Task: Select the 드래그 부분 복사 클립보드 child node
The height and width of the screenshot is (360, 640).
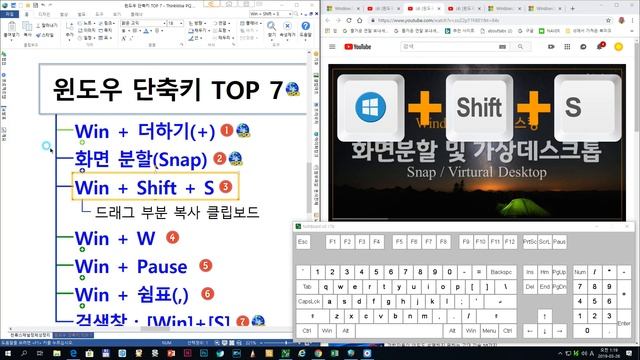Action: (177, 212)
